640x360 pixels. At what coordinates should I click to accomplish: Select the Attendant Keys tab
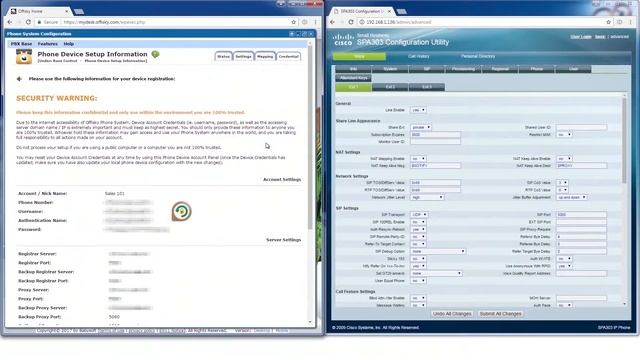pos(353,78)
